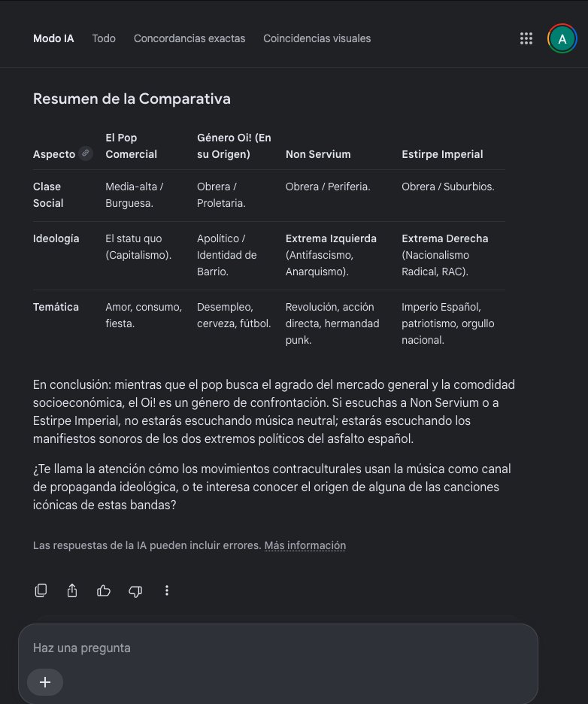The height and width of the screenshot is (704, 588).
Task: Open the Más información link
Action: tap(305, 545)
